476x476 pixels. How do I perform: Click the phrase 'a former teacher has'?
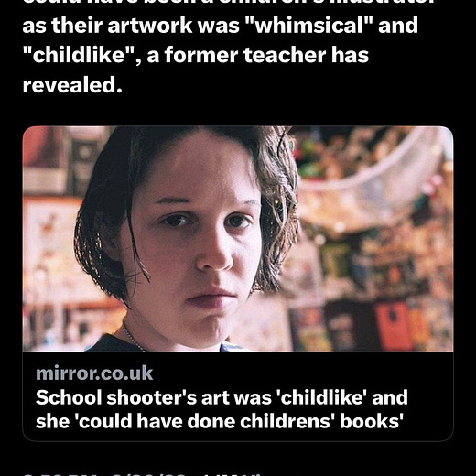(x=258, y=55)
